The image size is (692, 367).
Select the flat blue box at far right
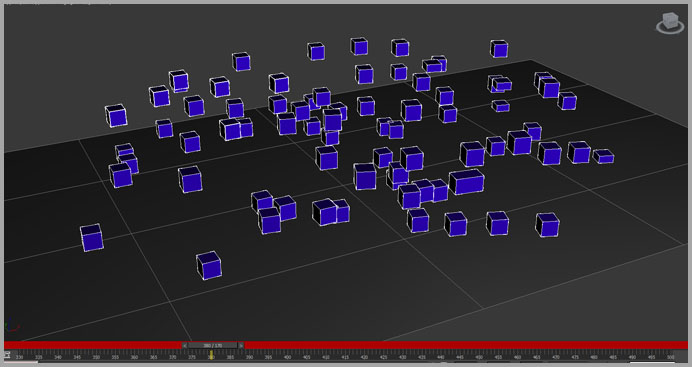click(x=603, y=156)
